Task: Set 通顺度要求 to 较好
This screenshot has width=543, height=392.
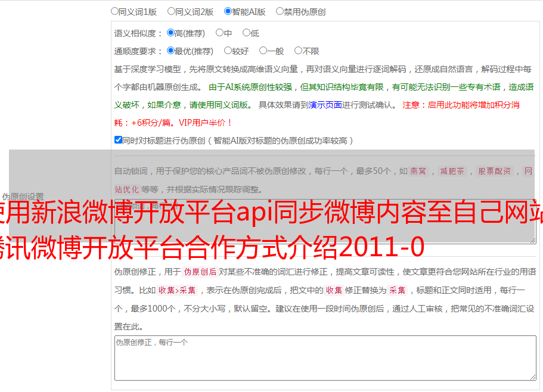Action: click(x=228, y=51)
